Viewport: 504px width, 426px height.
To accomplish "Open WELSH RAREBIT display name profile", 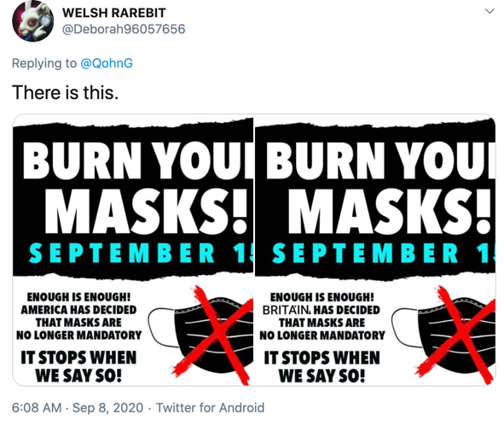I will coord(114,13).
